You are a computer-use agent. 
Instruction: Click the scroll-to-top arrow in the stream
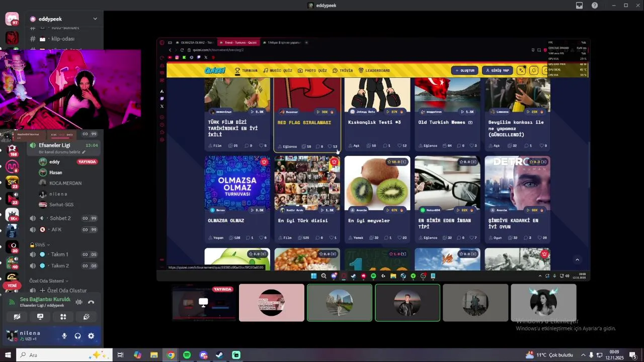(577, 259)
